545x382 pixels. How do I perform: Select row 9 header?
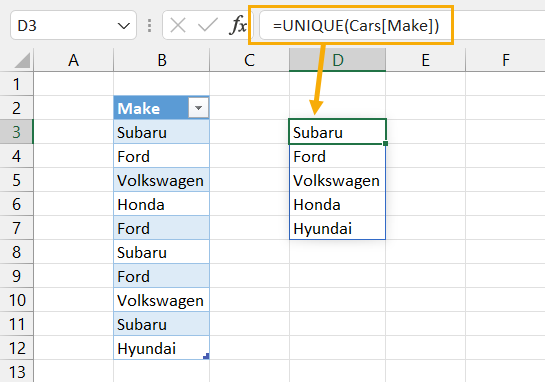point(16,276)
